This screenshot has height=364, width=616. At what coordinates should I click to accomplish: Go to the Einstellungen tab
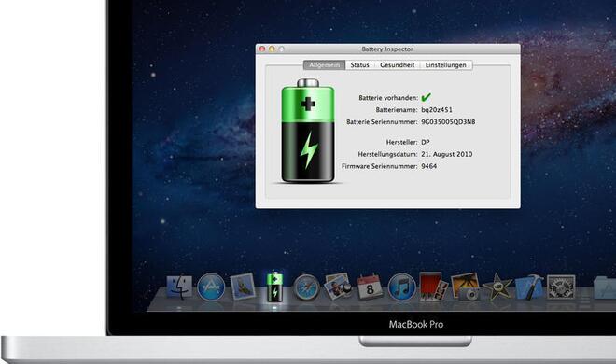tap(446, 65)
